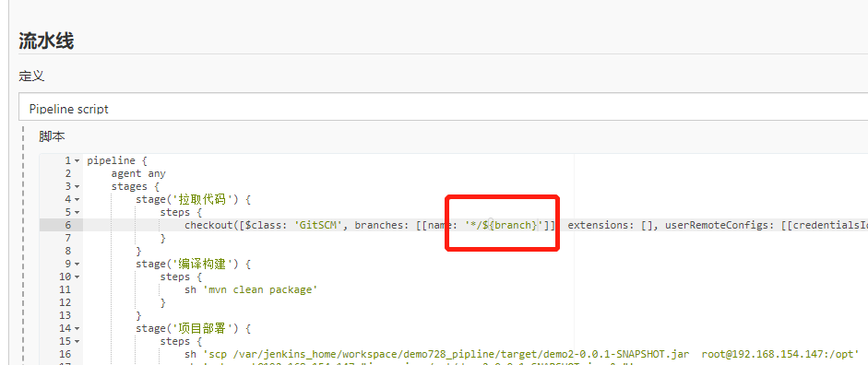
Task: Collapse the fold arrow at line 4
Action: (x=77, y=199)
